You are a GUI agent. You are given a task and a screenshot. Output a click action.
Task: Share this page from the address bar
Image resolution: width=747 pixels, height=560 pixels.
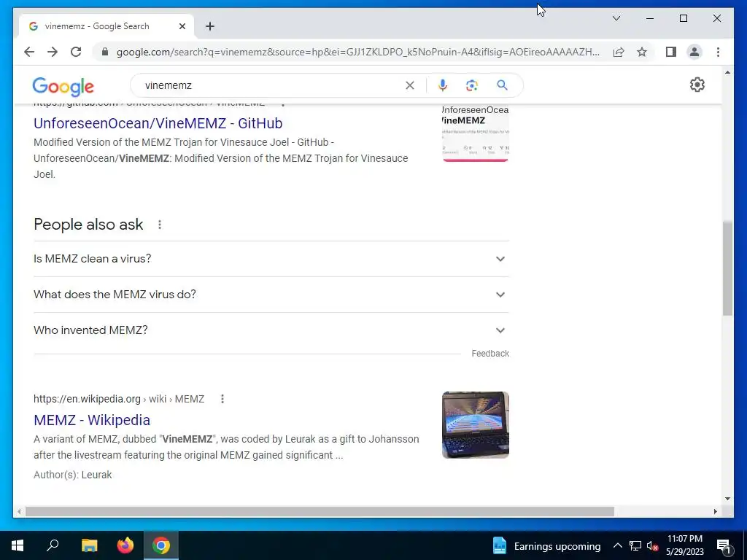coord(619,52)
